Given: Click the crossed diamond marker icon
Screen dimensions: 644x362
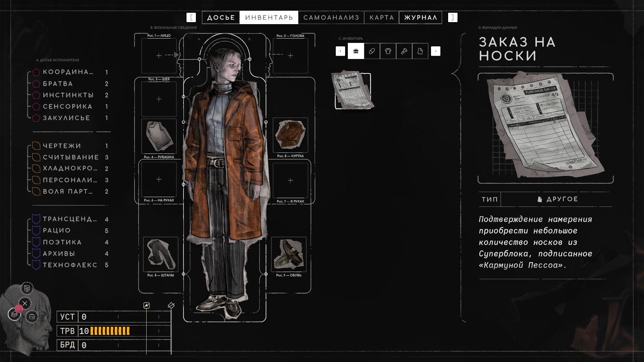Looking at the screenshot, I should (171, 305).
